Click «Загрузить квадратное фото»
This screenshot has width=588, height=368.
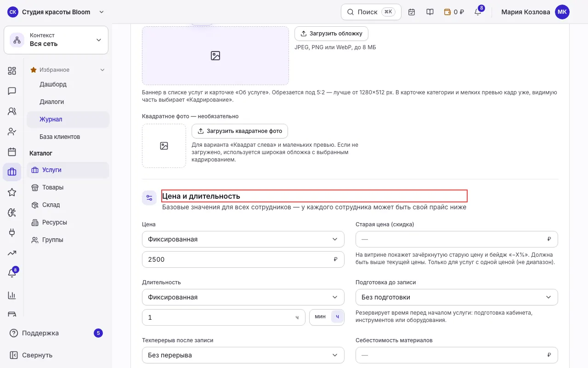click(240, 131)
